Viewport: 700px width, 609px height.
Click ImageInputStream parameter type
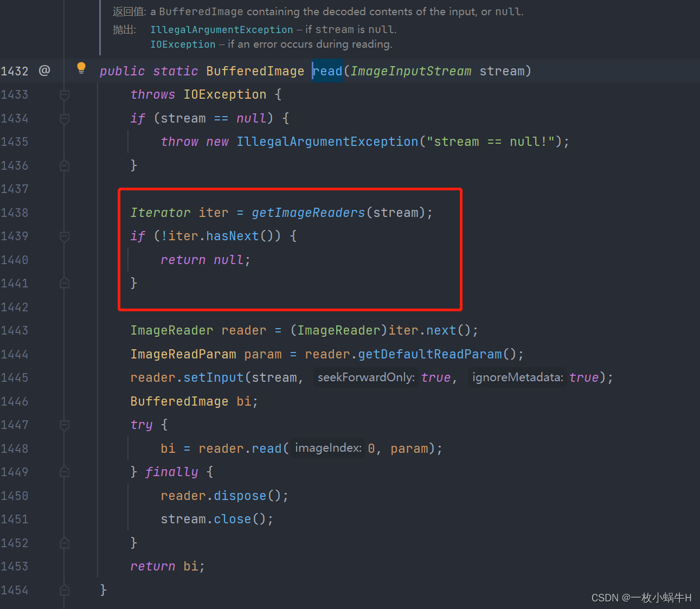pyautogui.click(x=410, y=71)
